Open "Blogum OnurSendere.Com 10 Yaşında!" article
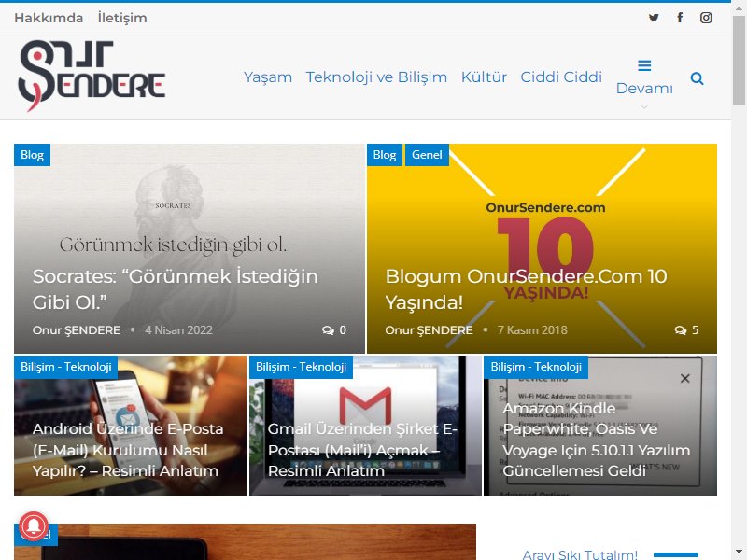 (x=526, y=289)
